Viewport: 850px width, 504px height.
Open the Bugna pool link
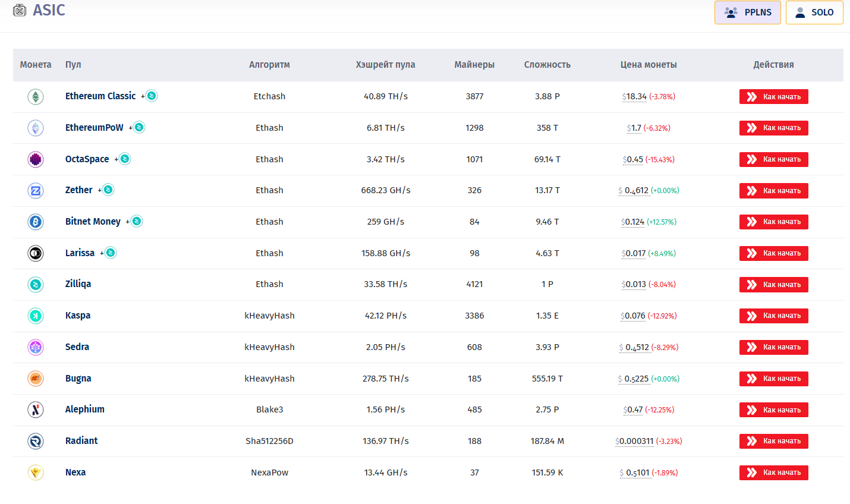[x=78, y=378]
